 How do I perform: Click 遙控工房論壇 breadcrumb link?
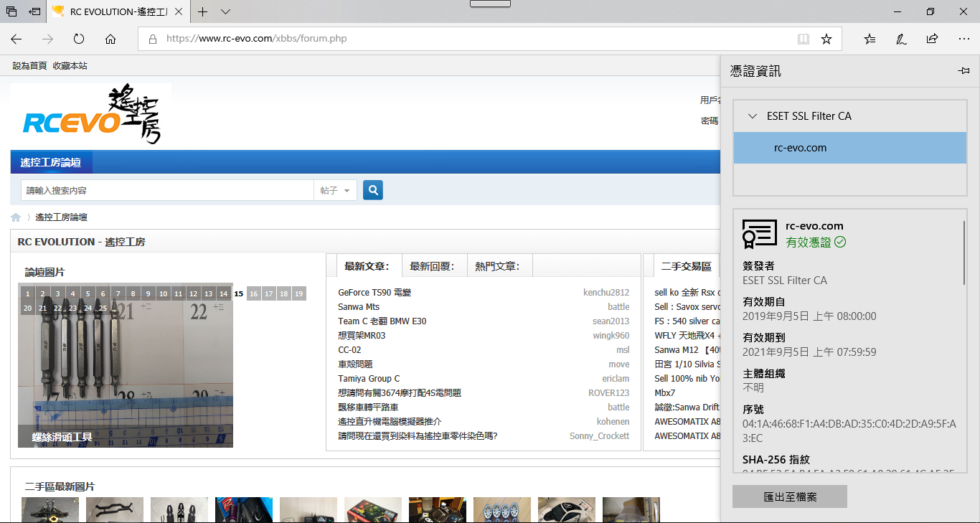(x=62, y=217)
